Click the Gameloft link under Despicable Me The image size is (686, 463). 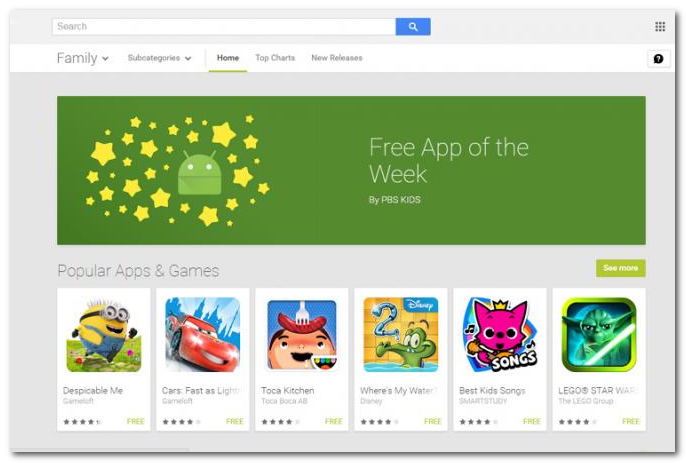(78, 401)
